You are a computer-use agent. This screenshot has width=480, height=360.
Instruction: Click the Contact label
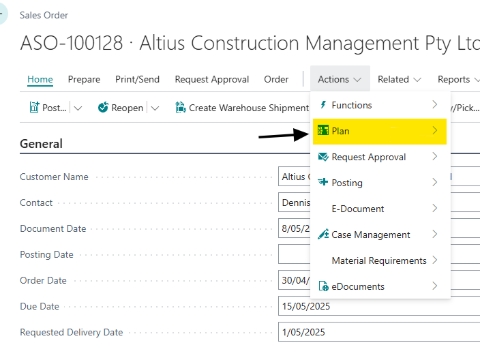(x=36, y=203)
